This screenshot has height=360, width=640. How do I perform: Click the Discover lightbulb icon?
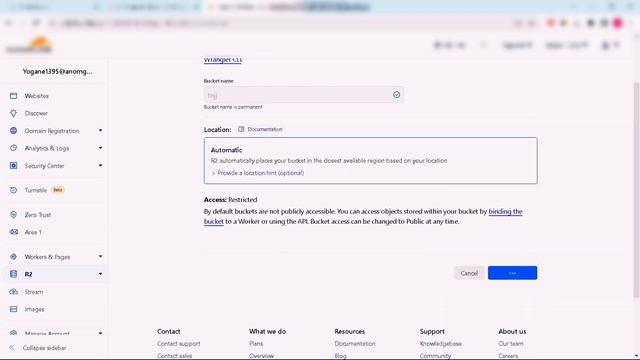[13, 113]
